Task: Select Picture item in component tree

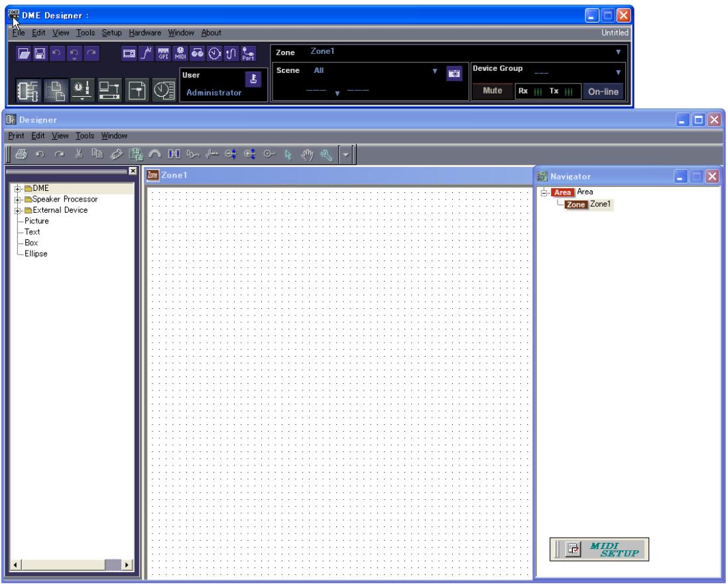Action: click(36, 221)
